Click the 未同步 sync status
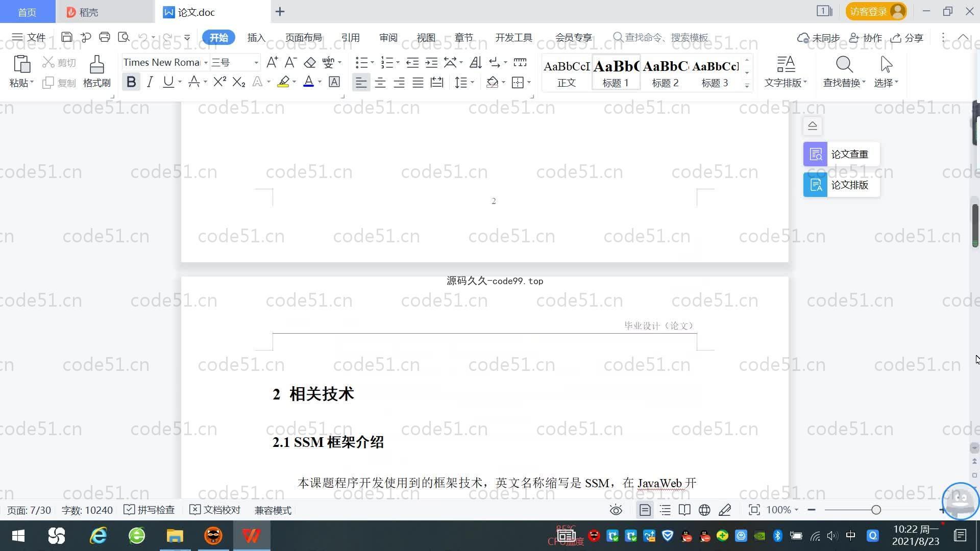The width and height of the screenshot is (980, 551). 819,38
